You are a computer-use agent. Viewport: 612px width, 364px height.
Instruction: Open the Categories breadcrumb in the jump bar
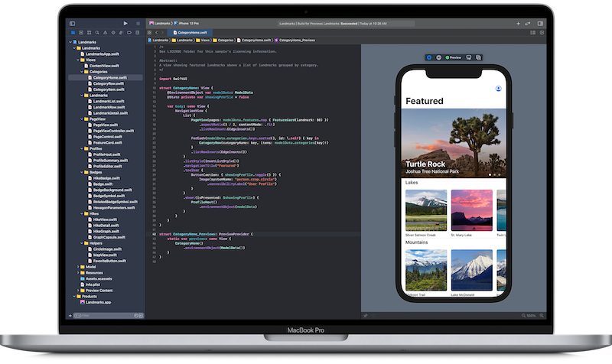223,41
